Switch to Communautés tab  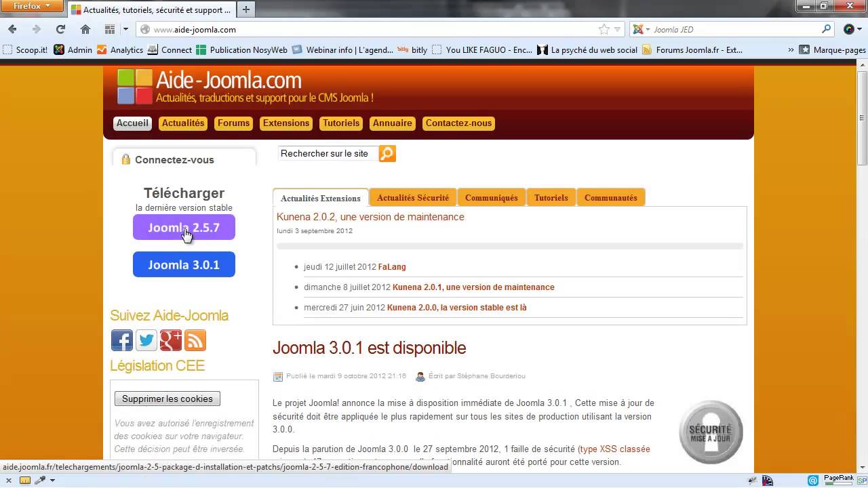611,198
